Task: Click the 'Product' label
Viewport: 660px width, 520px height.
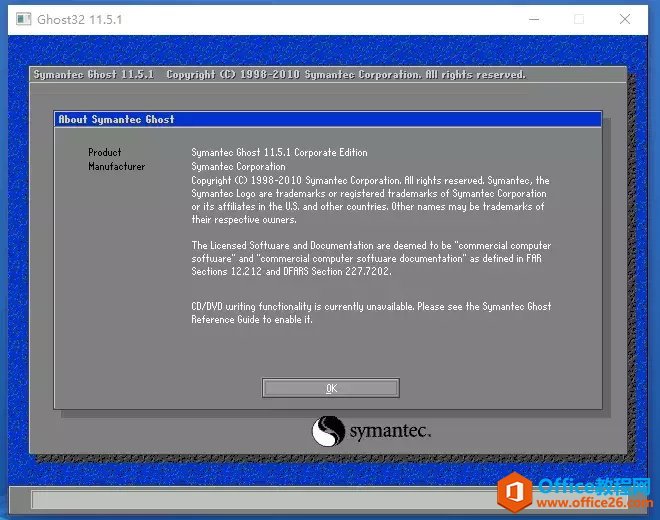Action: [x=105, y=152]
